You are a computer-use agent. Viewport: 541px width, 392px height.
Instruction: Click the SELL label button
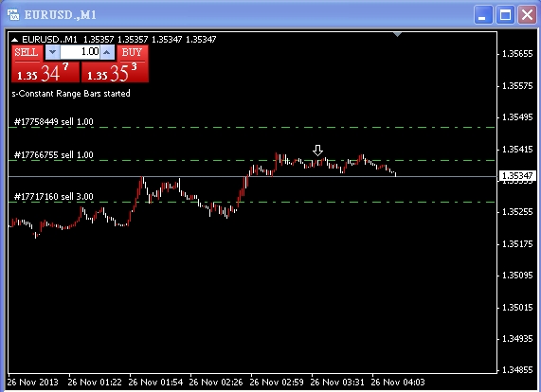coord(27,53)
